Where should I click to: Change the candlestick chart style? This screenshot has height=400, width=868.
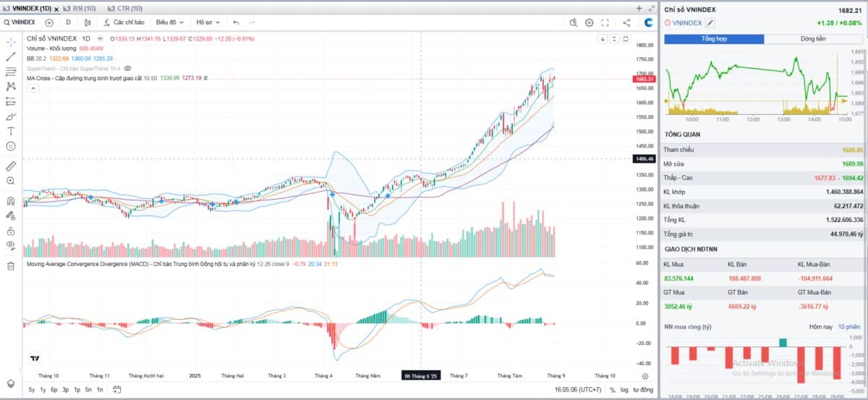[88, 22]
